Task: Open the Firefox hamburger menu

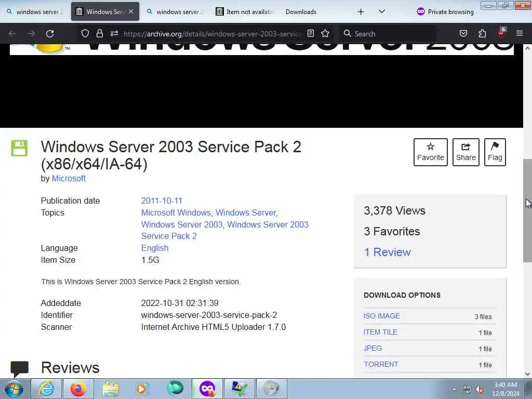Action: click(520, 33)
